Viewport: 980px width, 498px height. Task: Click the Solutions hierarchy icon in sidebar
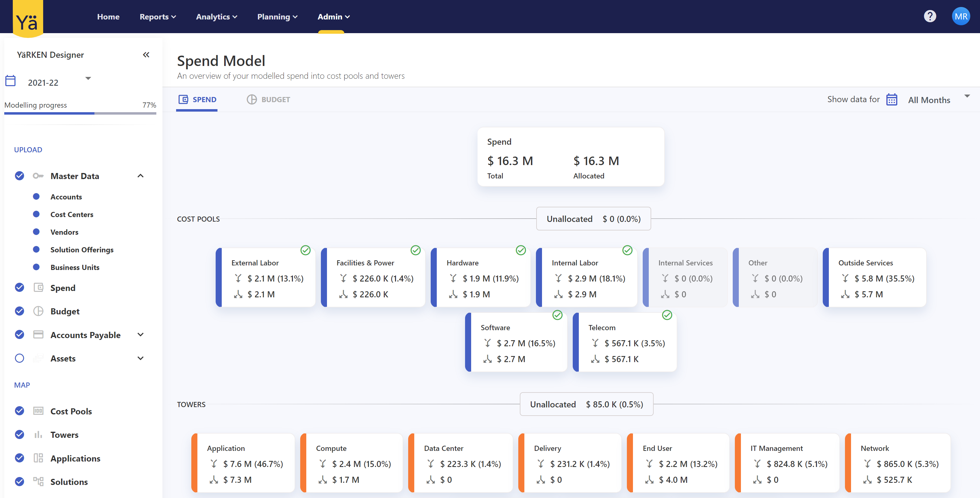coord(38,481)
